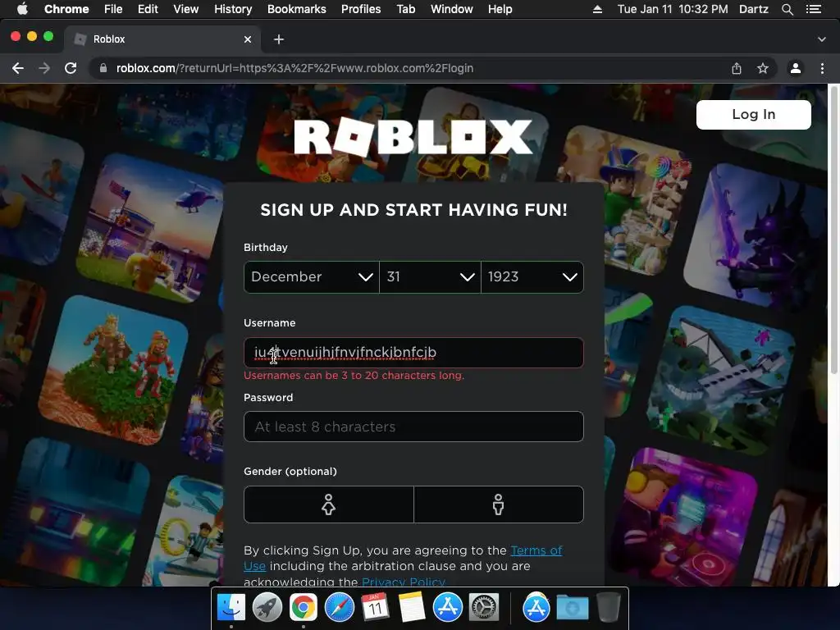Select the Roblox browser tab
This screenshot has height=630, width=840.
pyautogui.click(x=163, y=39)
